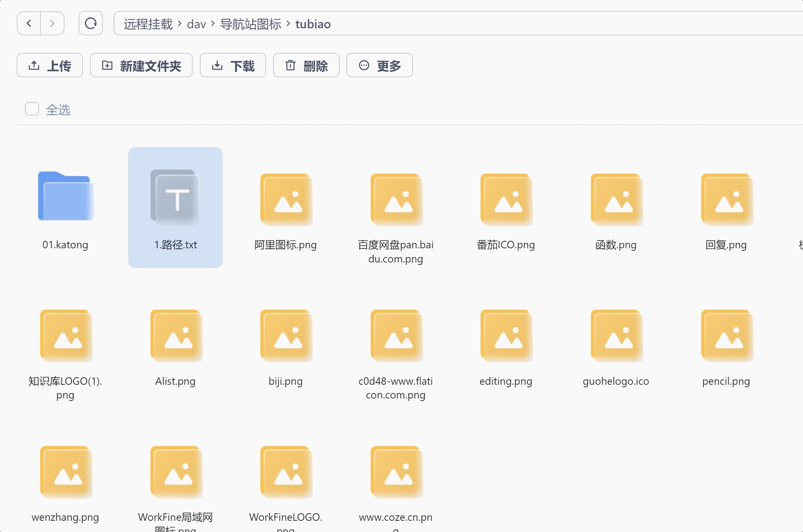The image size is (803, 532).
Task: Click the biji.png file name
Action: 286,381
